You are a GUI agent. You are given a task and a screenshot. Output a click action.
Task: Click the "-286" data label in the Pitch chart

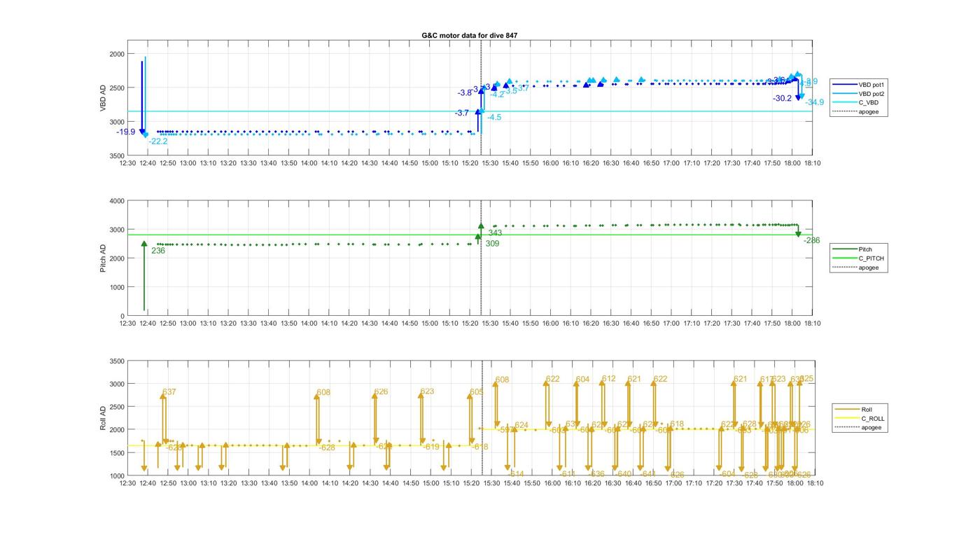812,241
